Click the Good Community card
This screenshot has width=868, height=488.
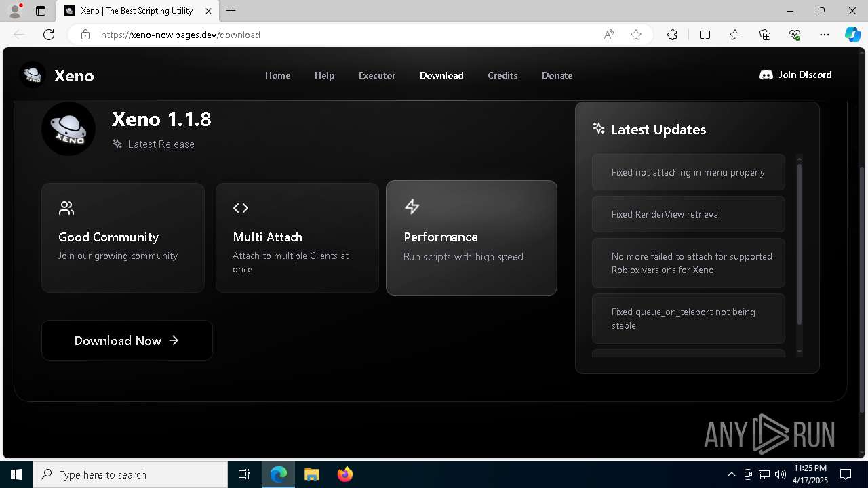coord(123,238)
